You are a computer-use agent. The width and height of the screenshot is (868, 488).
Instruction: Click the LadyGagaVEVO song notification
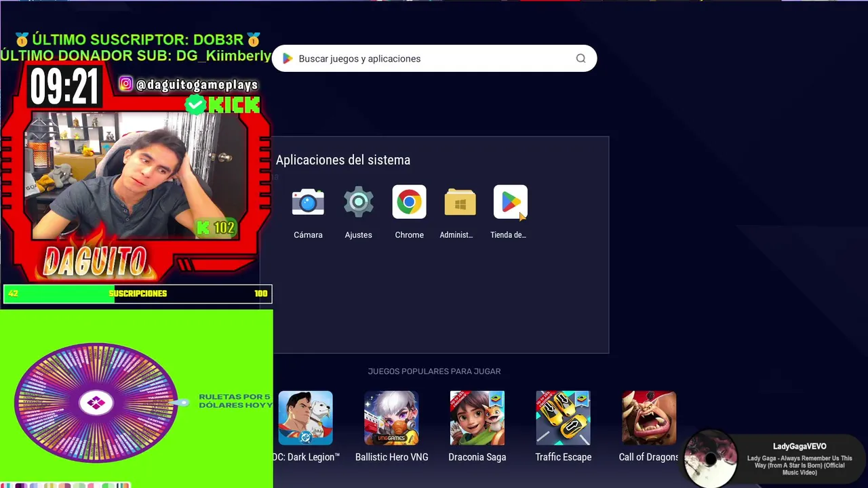coord(774,460)
